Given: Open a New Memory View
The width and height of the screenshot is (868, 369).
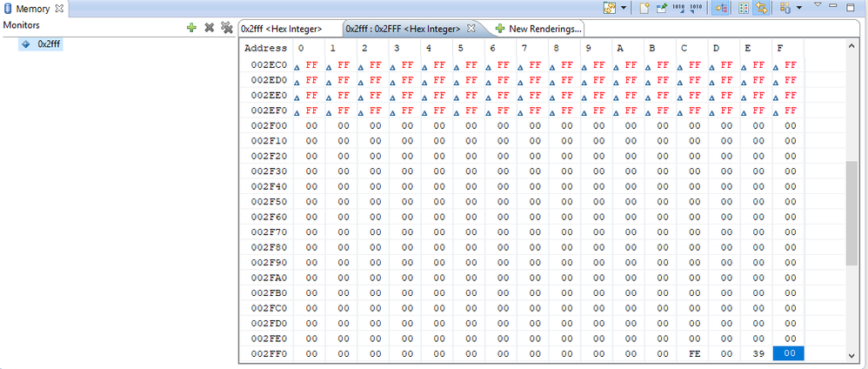Looking at the screenshot, I should pyautogui.click(x=644, y=8).
